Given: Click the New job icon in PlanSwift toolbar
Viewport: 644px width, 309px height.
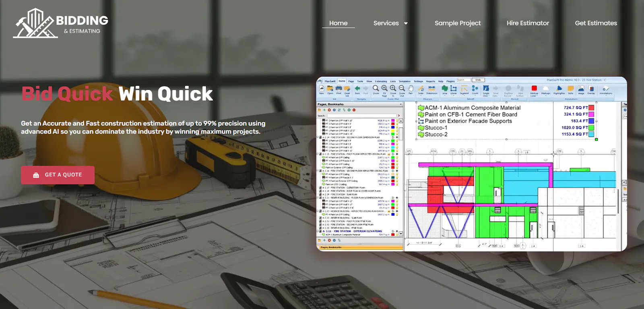Looking at the screenshot, I should (x=322, y=89).
